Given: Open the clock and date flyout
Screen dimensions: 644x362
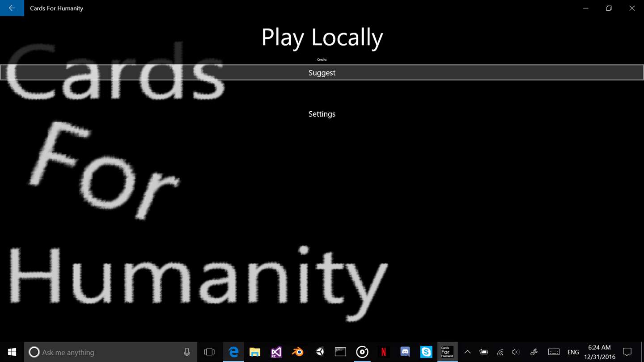Looking at the screenshot, I should pyautogui.click(x=600, y=352).
